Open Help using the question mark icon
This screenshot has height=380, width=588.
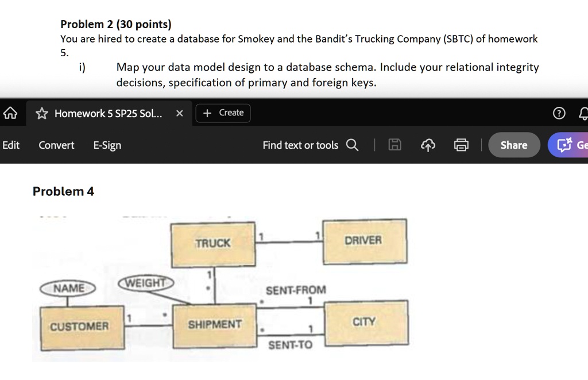click(x=559, y=113)
